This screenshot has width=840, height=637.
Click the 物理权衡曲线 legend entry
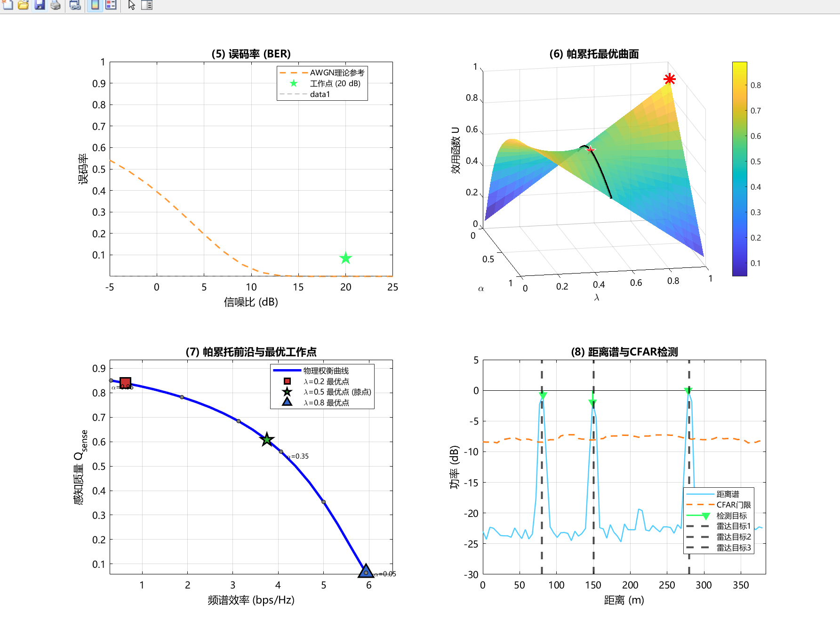pyautogui.click(x=312, y=371)
